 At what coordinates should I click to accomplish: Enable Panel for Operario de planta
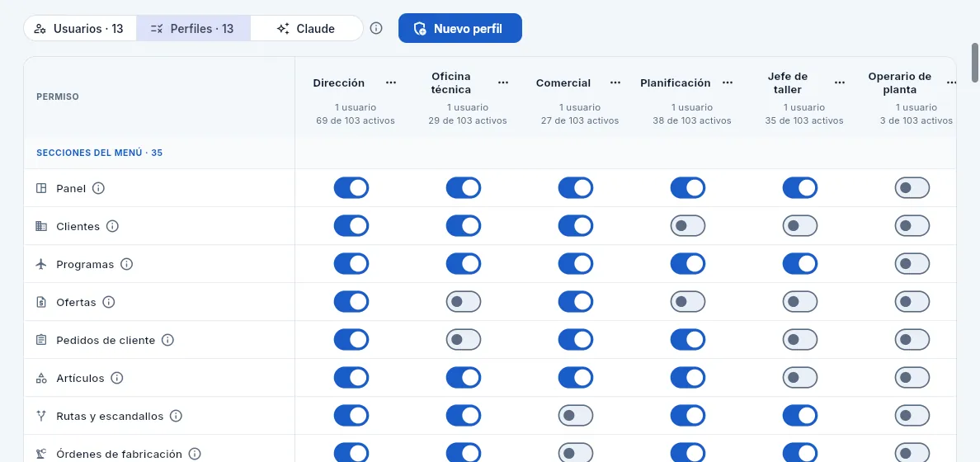point(912,187)
